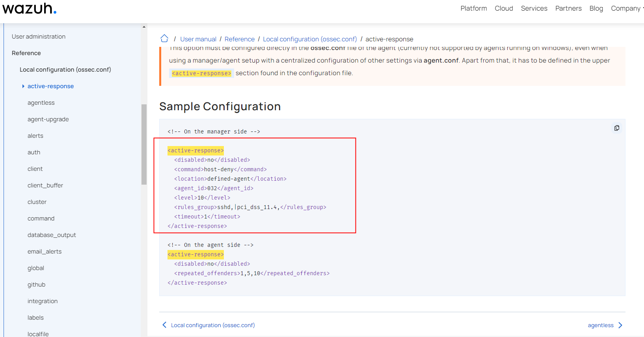This screenshot has height=337, width=644.
Task: Click the 'On the agent side' comment
Action: pos(210,245)
